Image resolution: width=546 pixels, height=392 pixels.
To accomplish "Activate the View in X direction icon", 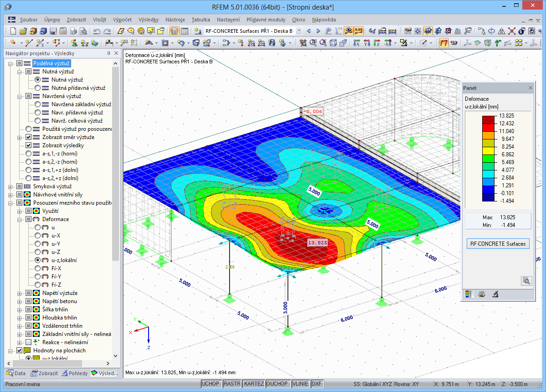I will pyautogui.click(x=356, y=43).
